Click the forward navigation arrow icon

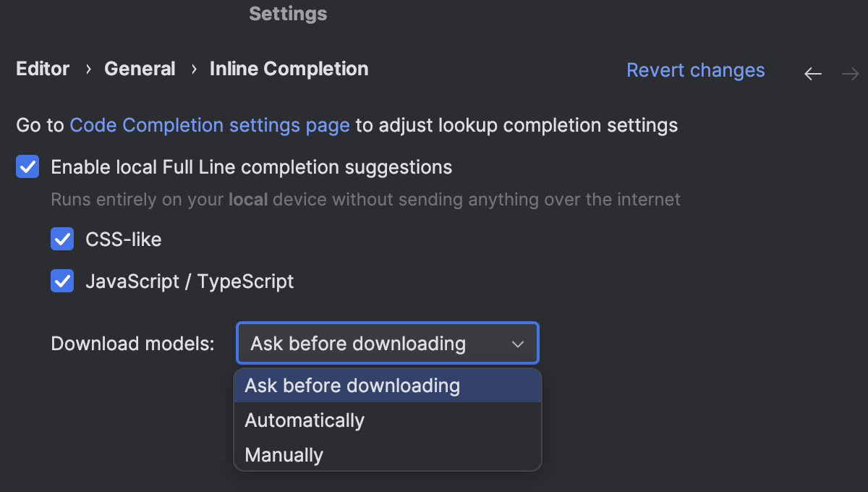[x=850, y=72]
